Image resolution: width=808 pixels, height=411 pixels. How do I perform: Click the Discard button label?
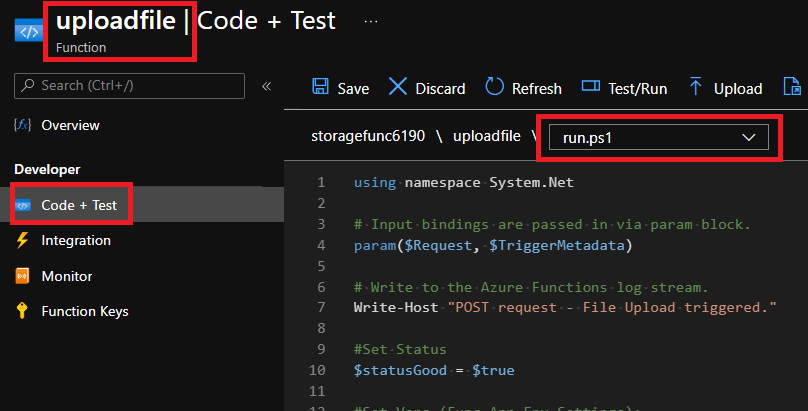coord(440,89)
